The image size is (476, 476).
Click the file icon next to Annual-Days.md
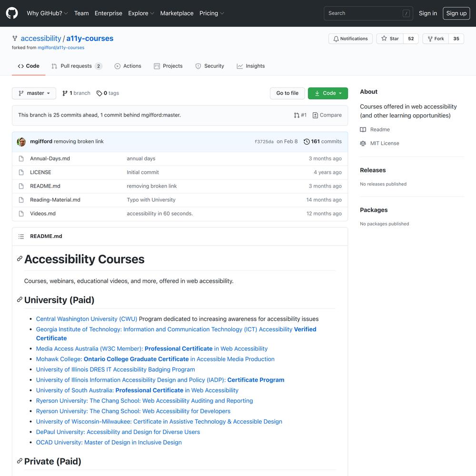[x=21, y=159]
